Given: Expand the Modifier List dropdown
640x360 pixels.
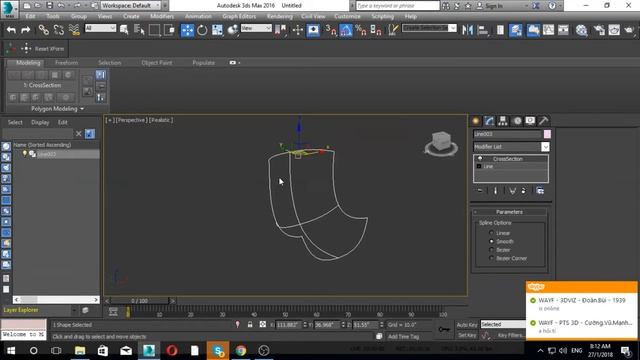Looking at the screenshot, I should point(545,147).
